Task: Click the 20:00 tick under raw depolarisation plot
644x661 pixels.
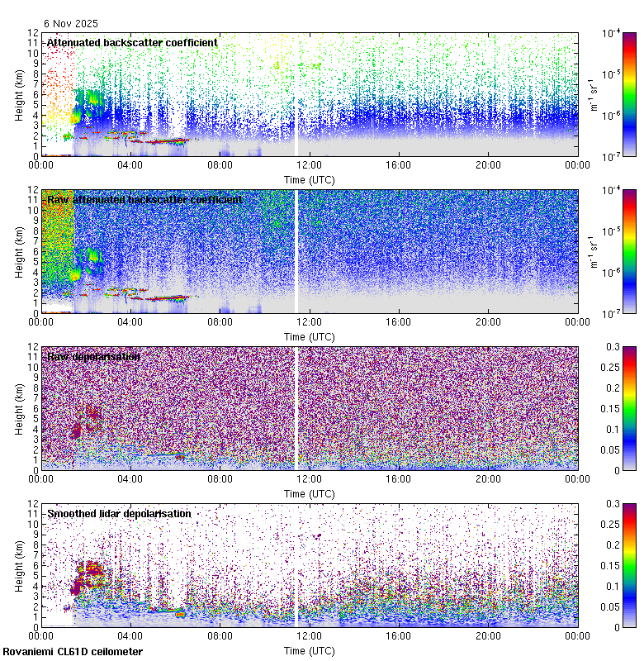Action: (x=488, y=479)
